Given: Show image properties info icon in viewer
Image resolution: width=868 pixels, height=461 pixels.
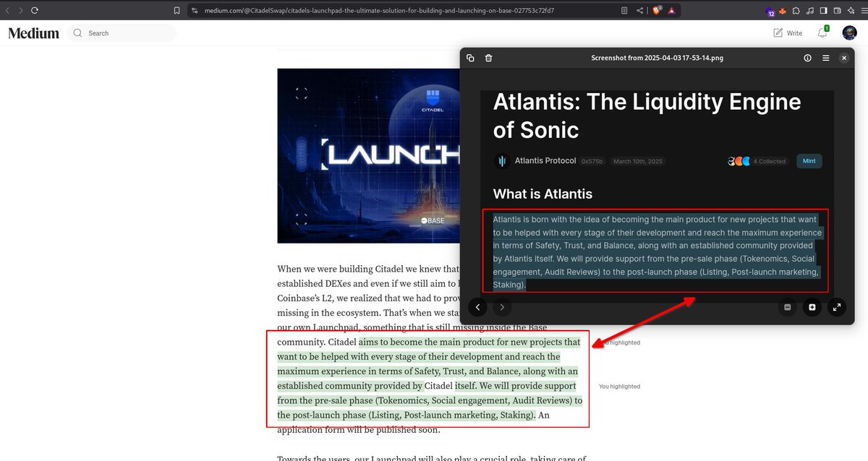Looking at the screenshot, I should (x=807, y=58).
